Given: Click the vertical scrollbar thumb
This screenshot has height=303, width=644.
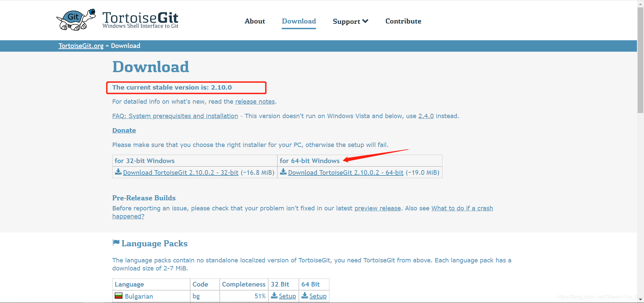Looking at the screenshot, I should 640,60.
